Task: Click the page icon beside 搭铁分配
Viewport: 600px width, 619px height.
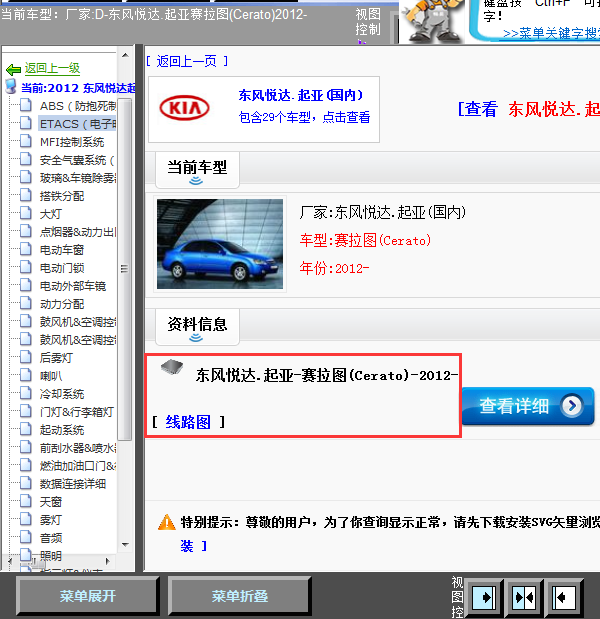Action: 26,195
